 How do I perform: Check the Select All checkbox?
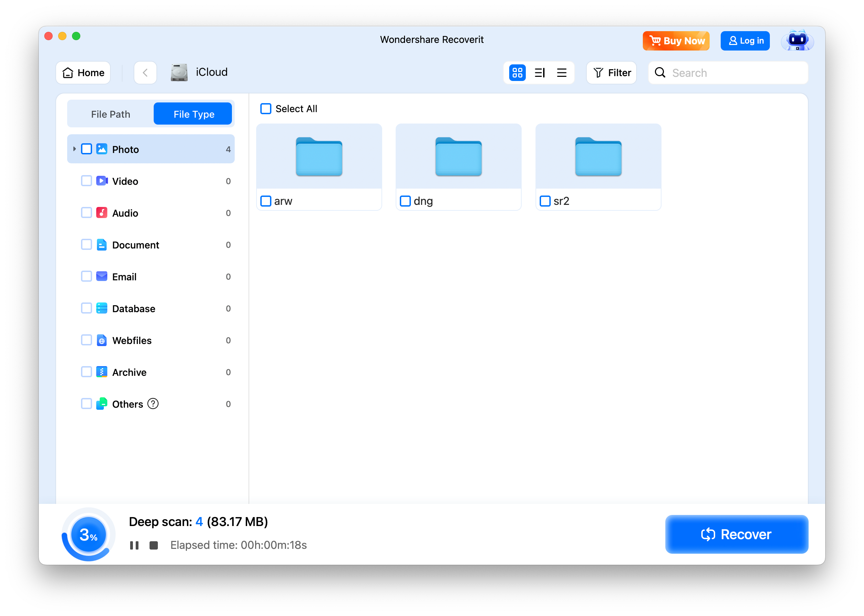click(266, 109)
